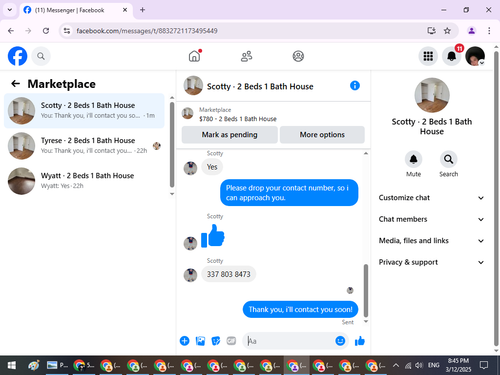Send a thumbs-up like in composer
This screenshot has width=500, height=375.
360,341
